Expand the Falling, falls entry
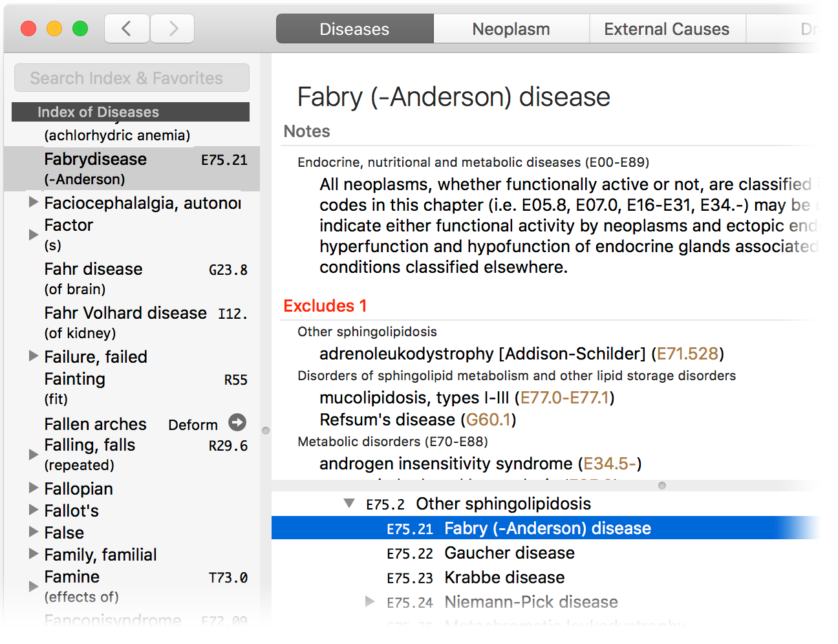This screenshot has height=644, width=838. 34,454
